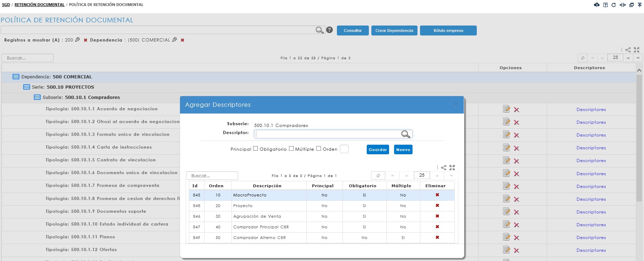Go to next page in main grid pager
This screenshot has height=261, width=644.
[x=628, y=58]
